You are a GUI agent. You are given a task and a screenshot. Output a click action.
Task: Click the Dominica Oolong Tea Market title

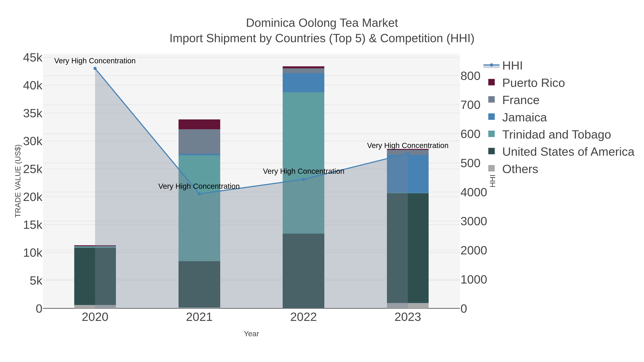click(322, 23)
